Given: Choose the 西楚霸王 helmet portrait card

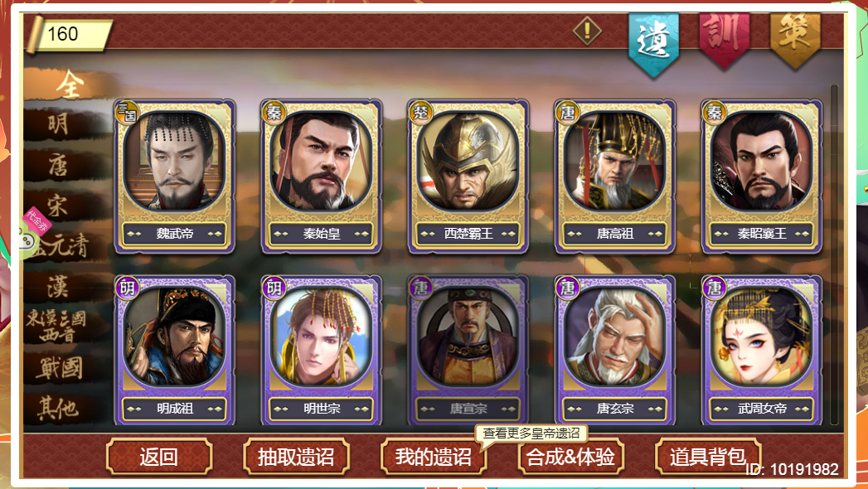Looking at the screenshot, I should pos(468,176).
